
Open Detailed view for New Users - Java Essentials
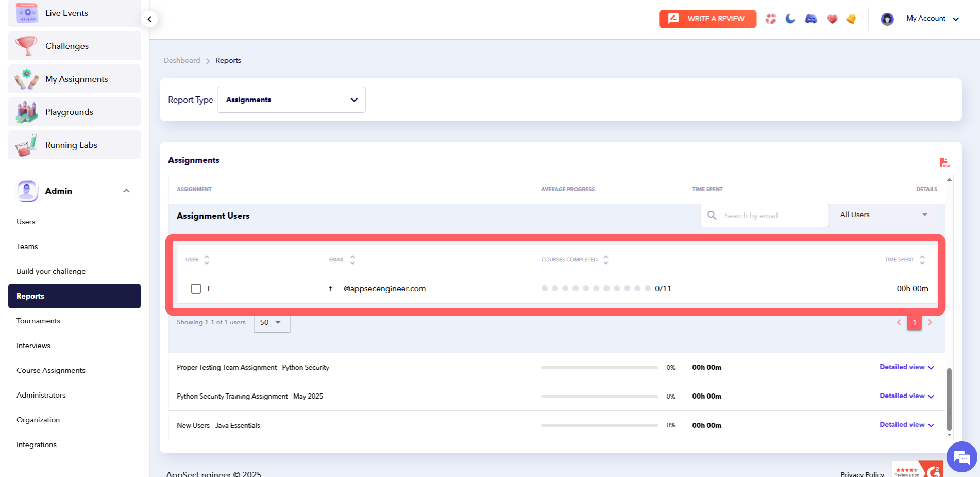click(906, 424)
